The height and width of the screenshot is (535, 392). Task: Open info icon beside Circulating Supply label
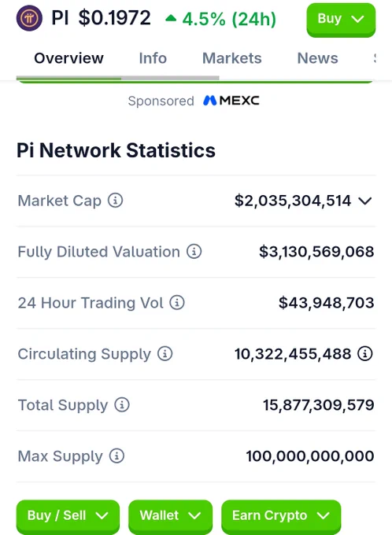click(165, 354)
